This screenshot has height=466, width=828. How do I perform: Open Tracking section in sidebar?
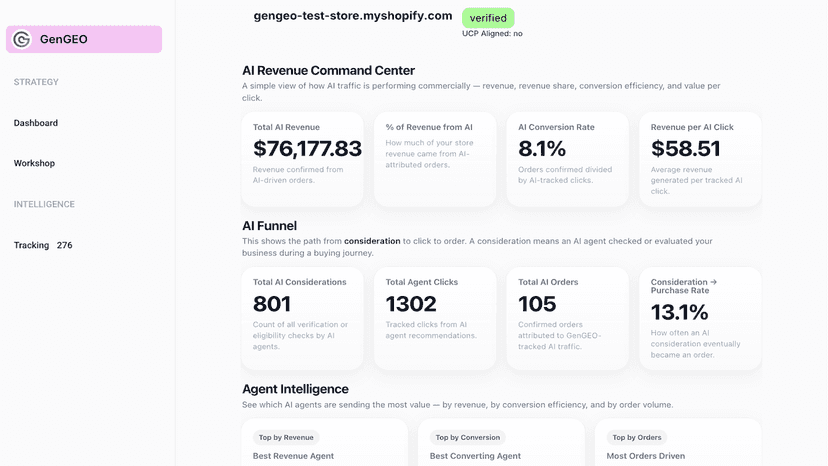(31, 245)
